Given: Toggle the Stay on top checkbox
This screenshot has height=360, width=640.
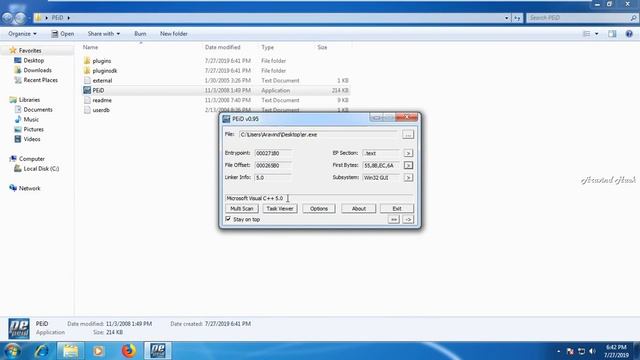Looking at the screenshot, I should tap(228, 219).
